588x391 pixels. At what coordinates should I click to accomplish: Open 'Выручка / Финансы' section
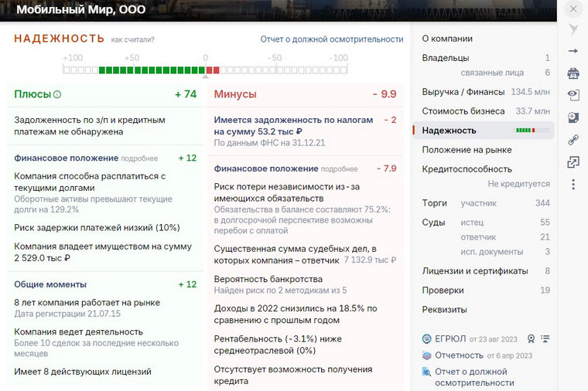pyautogui.click(x=463, y=92)
